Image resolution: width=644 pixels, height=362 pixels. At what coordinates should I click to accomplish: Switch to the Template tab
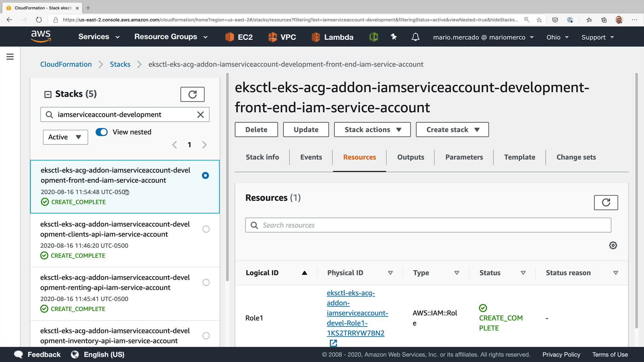tap(519, 157)
